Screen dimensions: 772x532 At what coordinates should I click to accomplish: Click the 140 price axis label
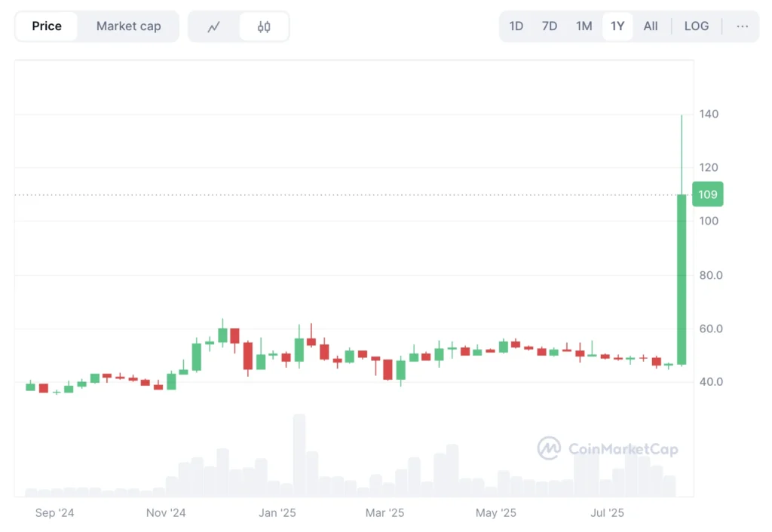(x=709, y=115)
